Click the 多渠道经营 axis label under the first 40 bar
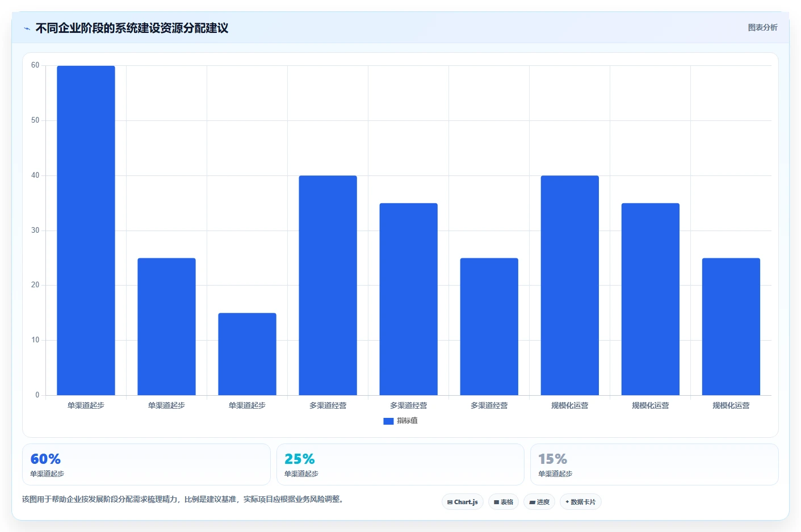 [x=328, y=405]
